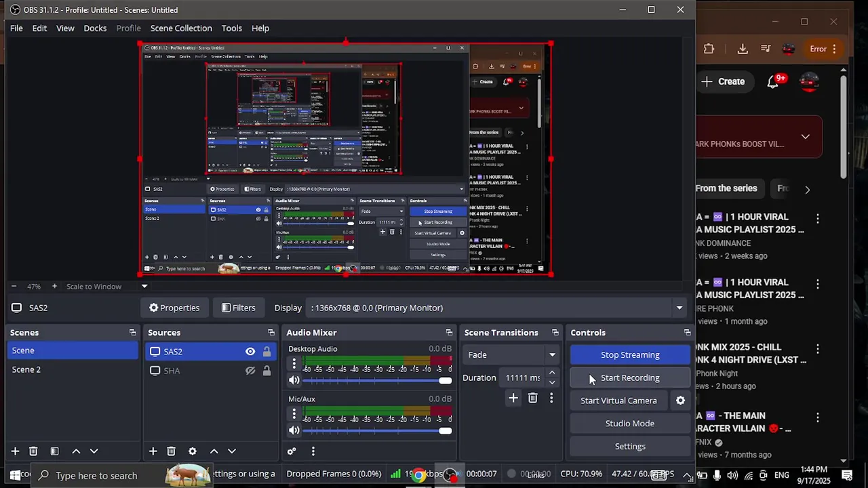This screenshot has height=488, width=868.
Task: Zoom in preview with plus icon
Action: click(x=54, y=287)
